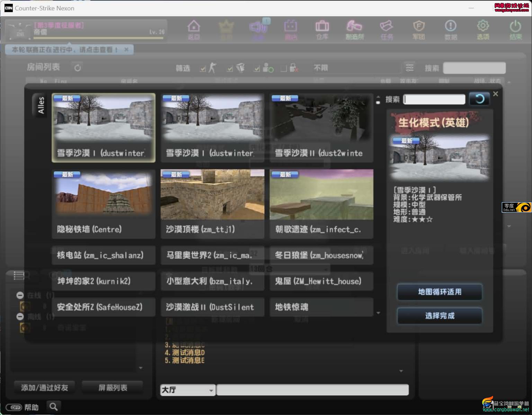Screen dimensions: 532x415
Task: Toggle the 帮助 OFF switch
Action: [x=14, y=407]
